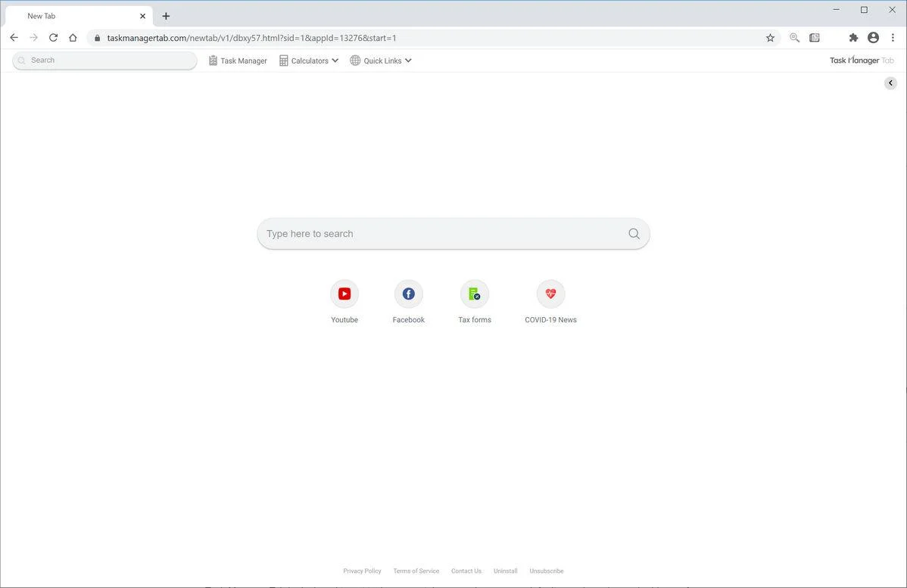Go back to the previous page
Viewport: 907px width, 588px height.
pyautogui.click(x=14, y=38)
